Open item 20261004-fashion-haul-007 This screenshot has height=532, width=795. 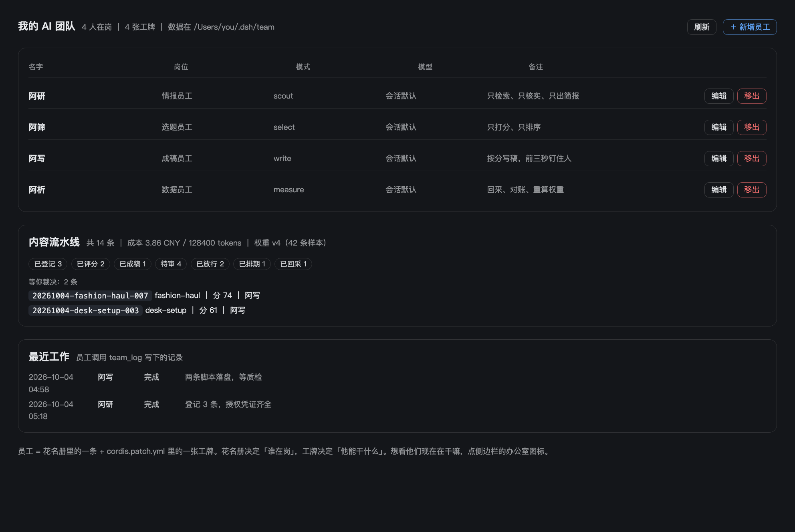point(90,296)
